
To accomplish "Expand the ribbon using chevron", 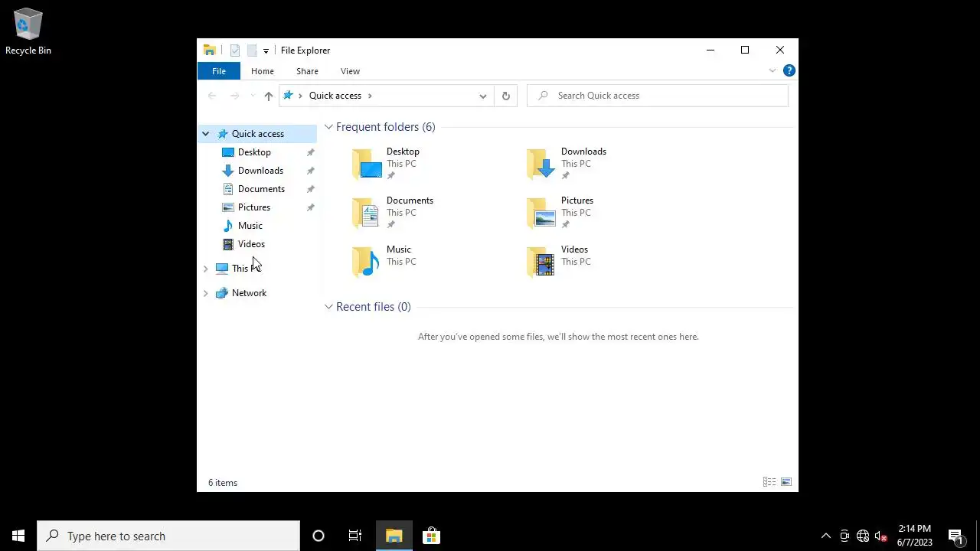I will 773,70.
